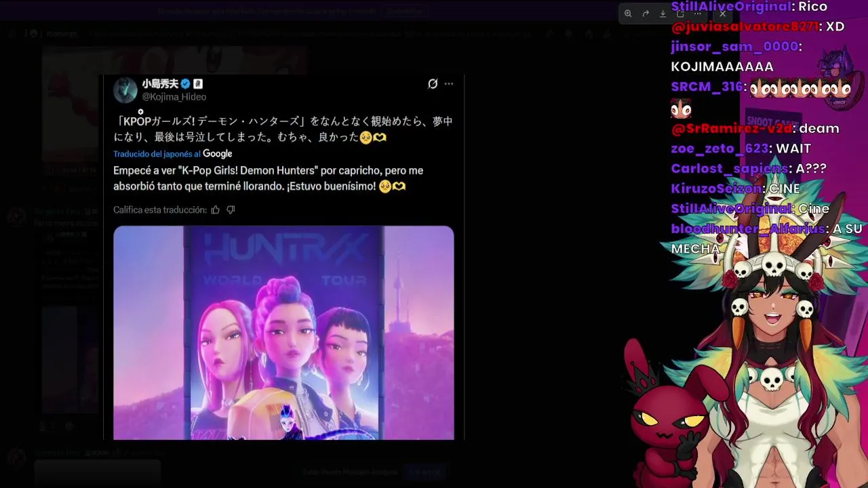Click the Japanese tweet text
The width and height of the screenshot is (868, 488).
pos(283,129)
